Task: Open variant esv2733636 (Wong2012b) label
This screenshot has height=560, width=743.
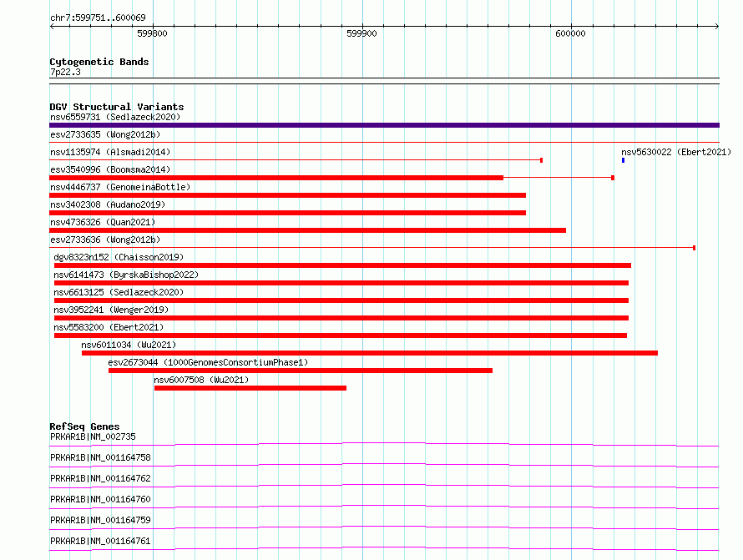Action: (x=105, y=240)
